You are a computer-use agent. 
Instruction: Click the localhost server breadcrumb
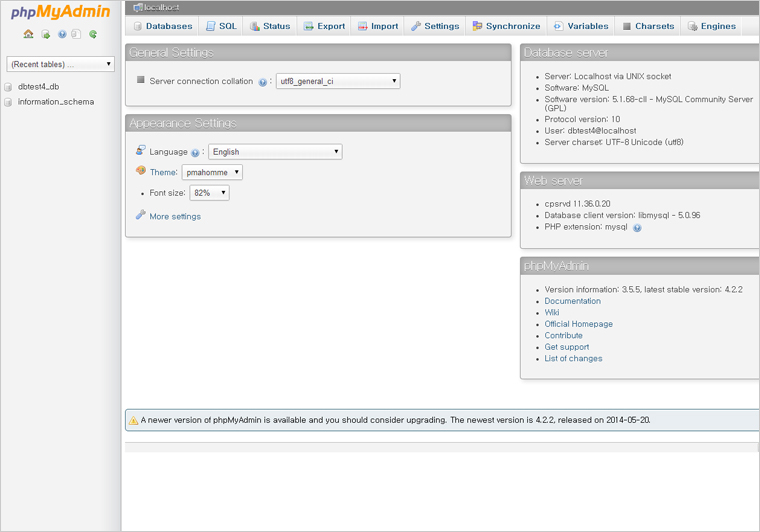160,7
